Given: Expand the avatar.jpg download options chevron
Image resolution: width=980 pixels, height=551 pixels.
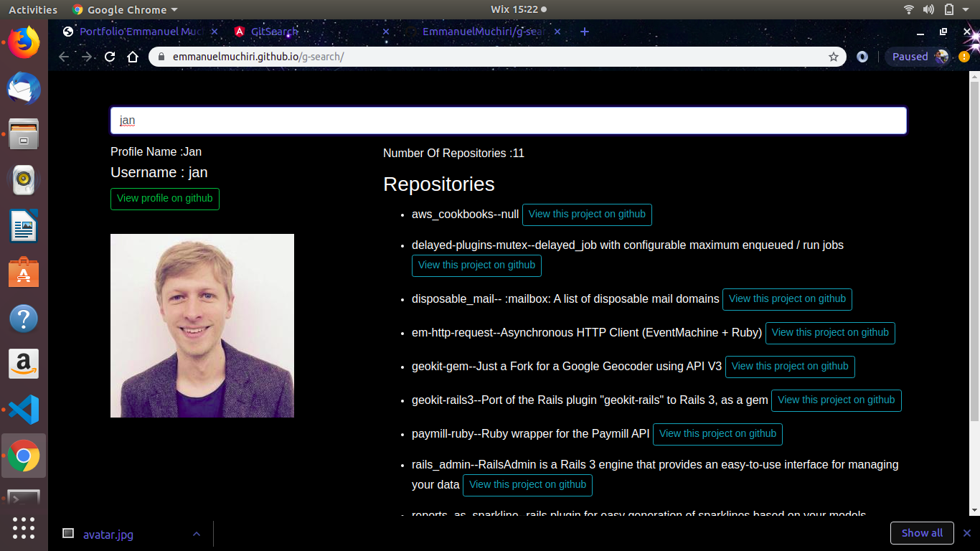Looking at the screenshot, I should [x=196, y=534].
